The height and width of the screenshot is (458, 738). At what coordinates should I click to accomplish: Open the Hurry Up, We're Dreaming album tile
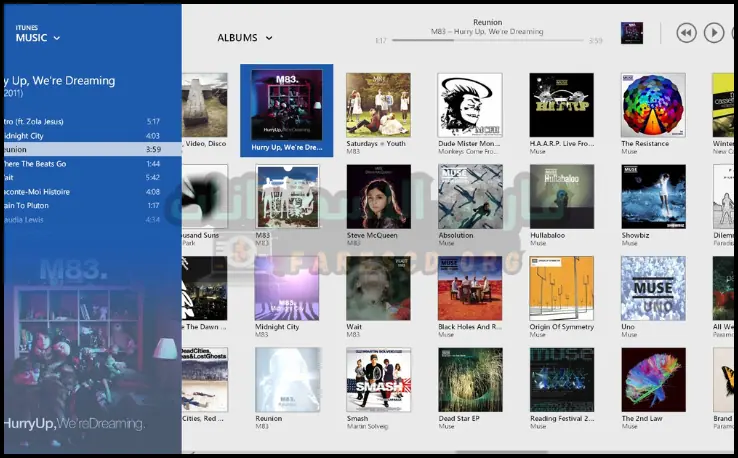coord(286,105)
